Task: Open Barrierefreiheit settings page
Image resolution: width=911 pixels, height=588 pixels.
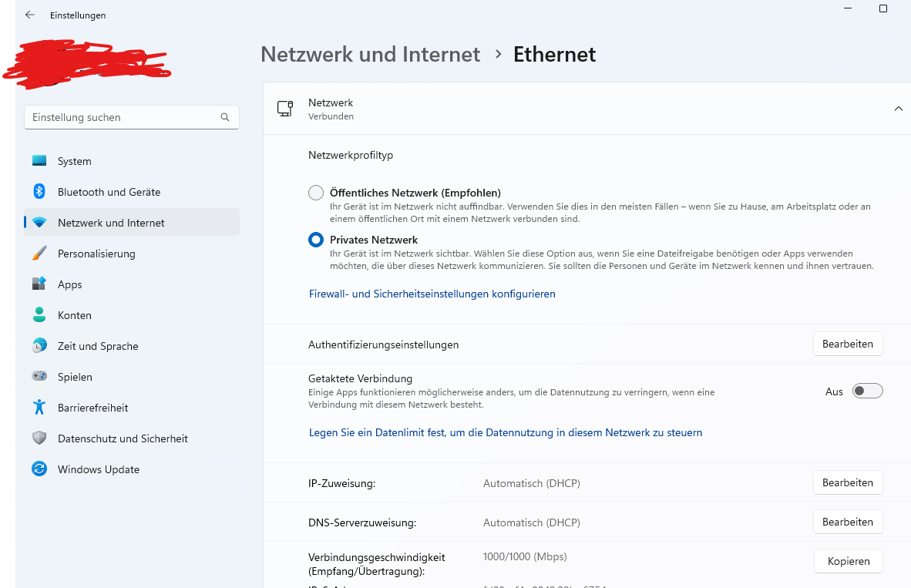Action: (x=92, y=408)
